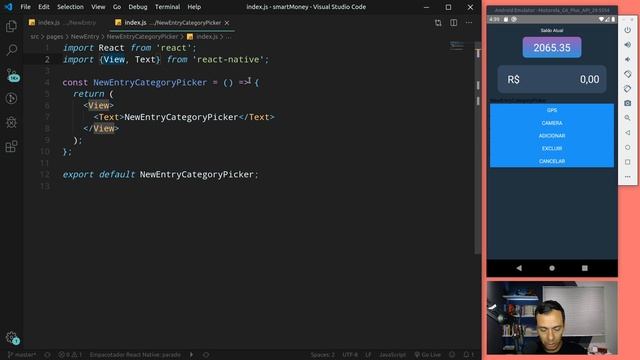The width and height of the screenshot is (640, 360).
Task: Take an emulator screenshot with the camera icon
Action: tap(627, 103)
